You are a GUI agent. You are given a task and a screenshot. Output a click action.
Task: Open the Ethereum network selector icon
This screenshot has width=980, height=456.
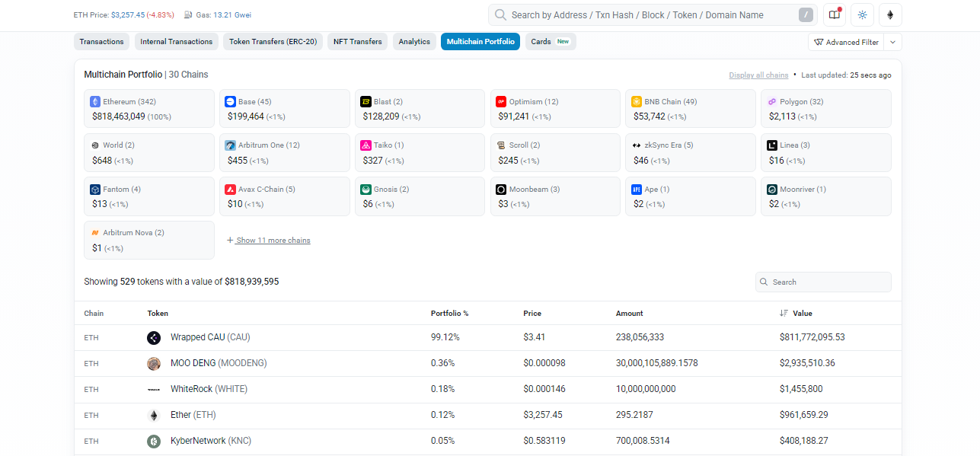click(x=890, y=15)
